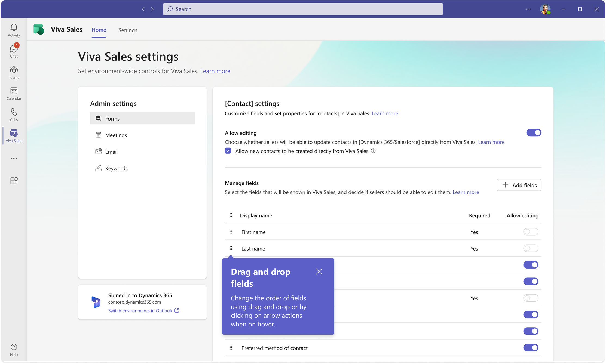The image size is (606, 364).
Task: Select Meetings in Admin settings
Action: coord(116,135)
